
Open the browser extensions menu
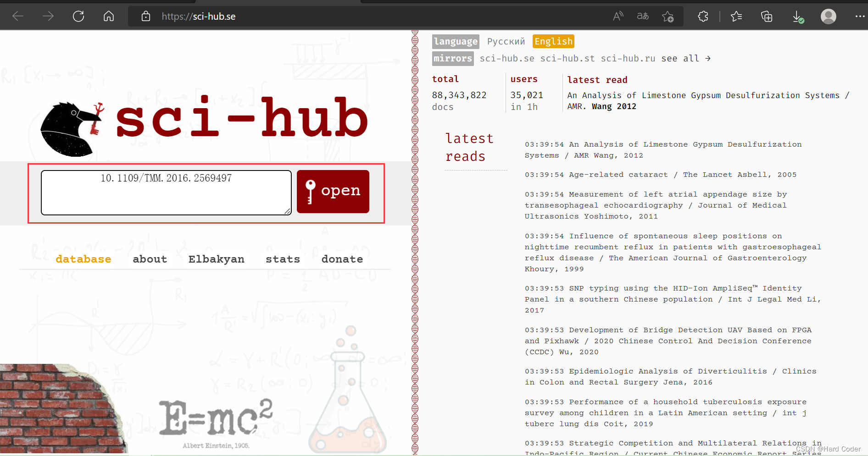pyautogui.click(x=703, y=16)
